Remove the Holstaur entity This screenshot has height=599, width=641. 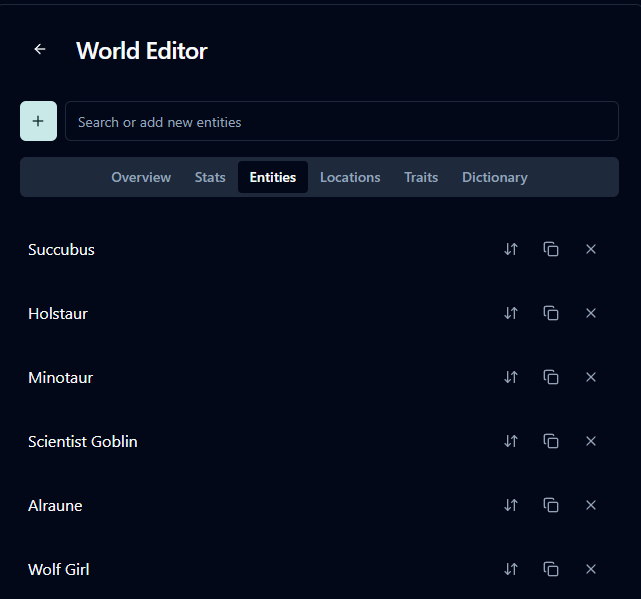click(x=591, y=313)
